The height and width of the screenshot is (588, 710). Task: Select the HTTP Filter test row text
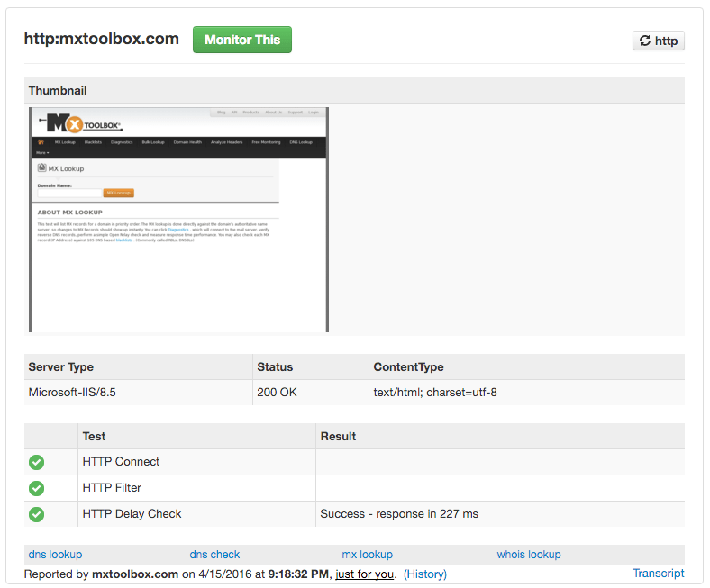click(x=112, y=488)
